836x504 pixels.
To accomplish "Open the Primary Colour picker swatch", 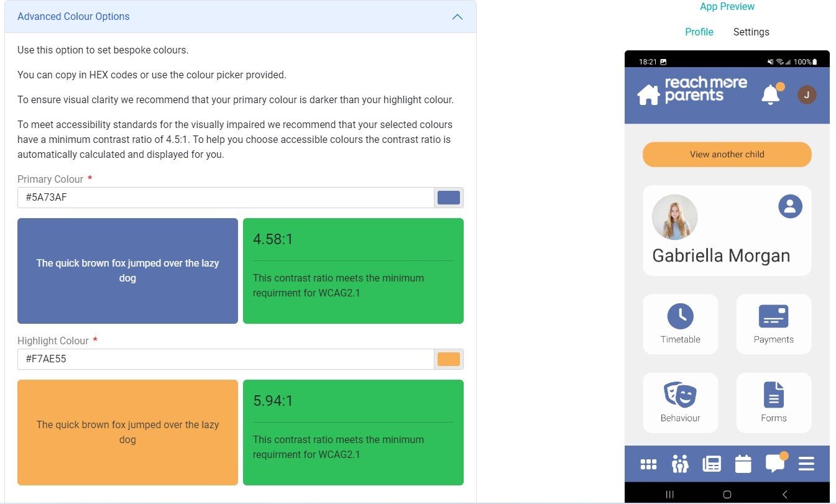I will click(449, 198).
